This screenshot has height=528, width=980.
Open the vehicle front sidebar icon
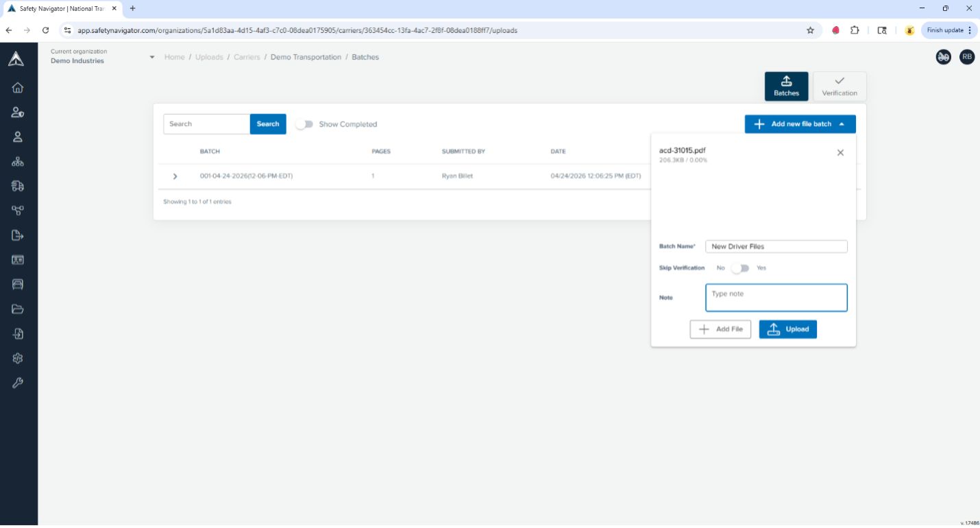(x=18, y=284)
